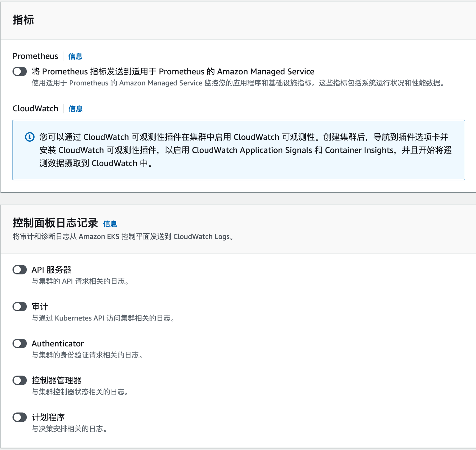Click the 控制面板日志记录 heading

pyautogui.click(x=55, y=223)
